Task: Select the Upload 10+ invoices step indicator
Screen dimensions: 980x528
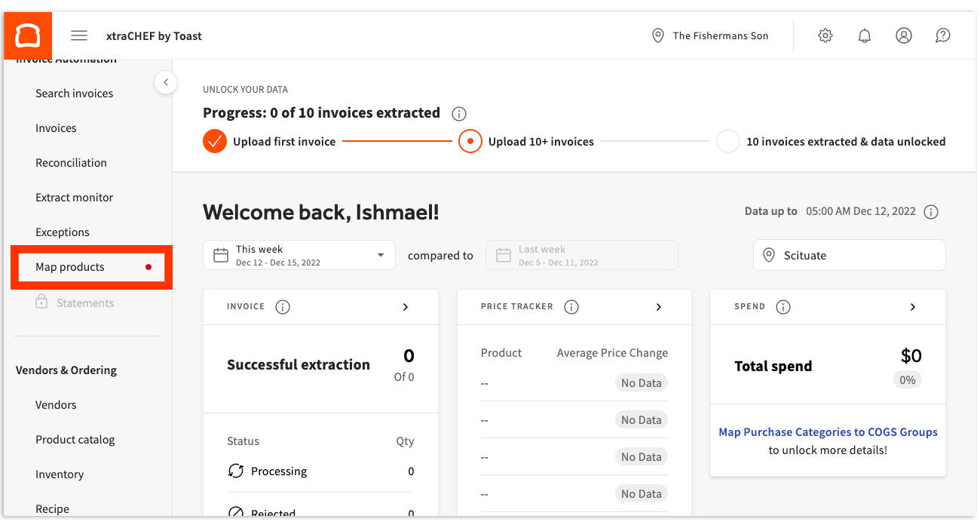Action: pyautogui.click(x=470, y=141)
